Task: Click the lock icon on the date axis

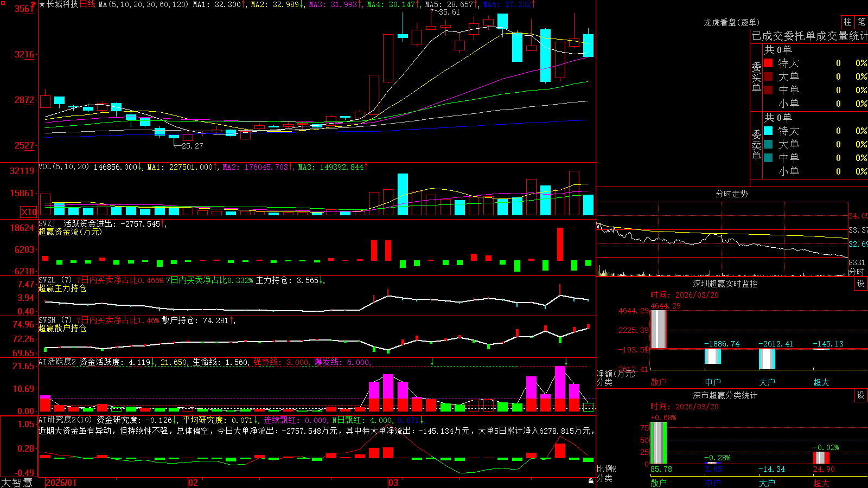Action: [x=591, y=481]
